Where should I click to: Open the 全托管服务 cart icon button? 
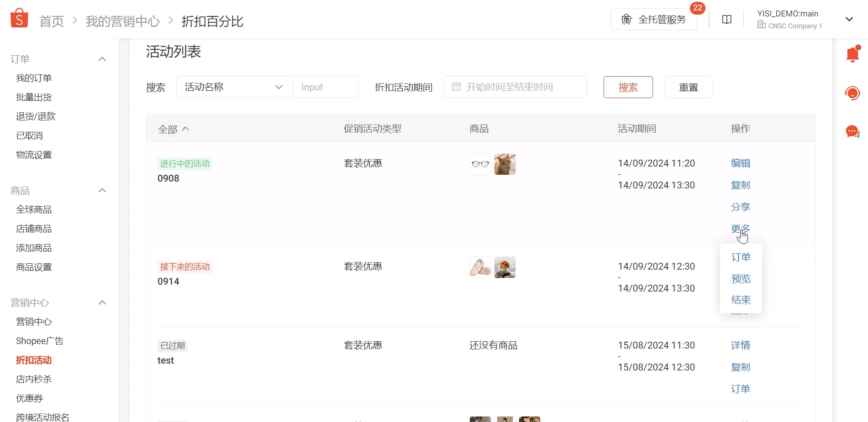(x=626, y=19)
